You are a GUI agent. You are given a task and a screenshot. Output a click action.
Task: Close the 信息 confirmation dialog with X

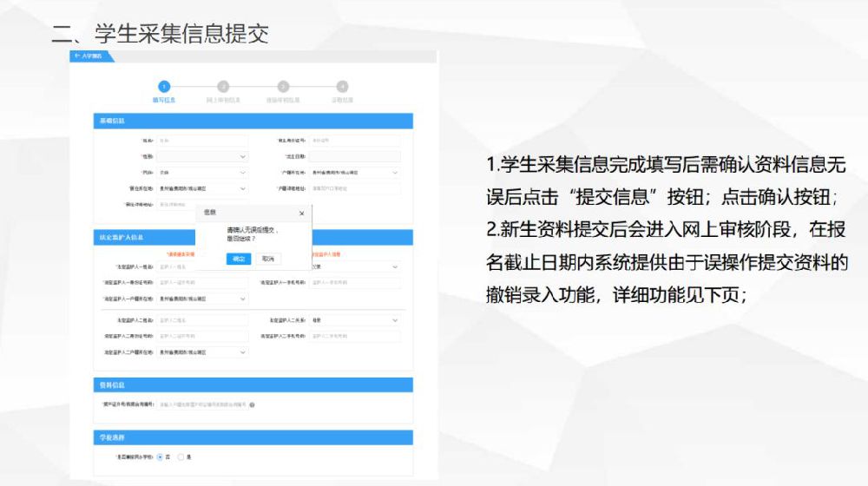point(302,213)
